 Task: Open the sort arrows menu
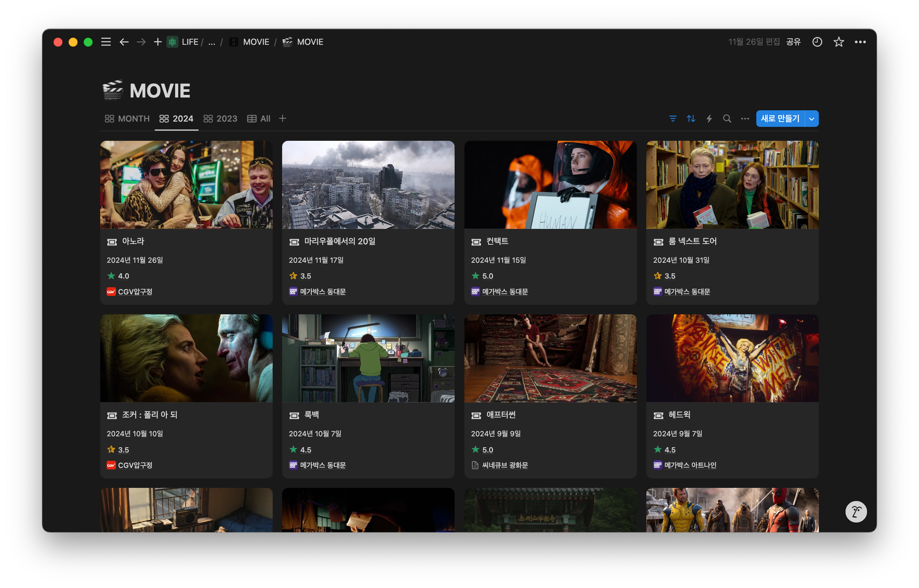[691, 119]
